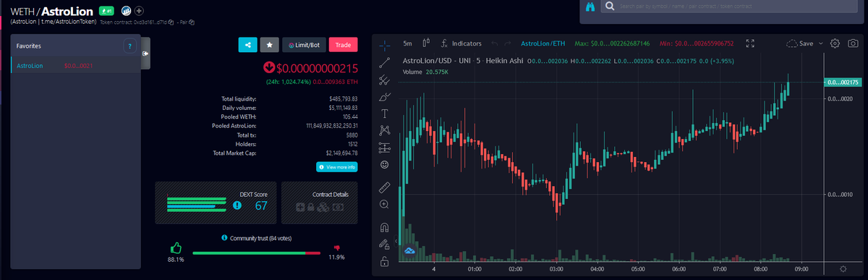This screenshot has width=868, height=280.
Task: Change the candle chart style
Action: [x=426, y=43]
